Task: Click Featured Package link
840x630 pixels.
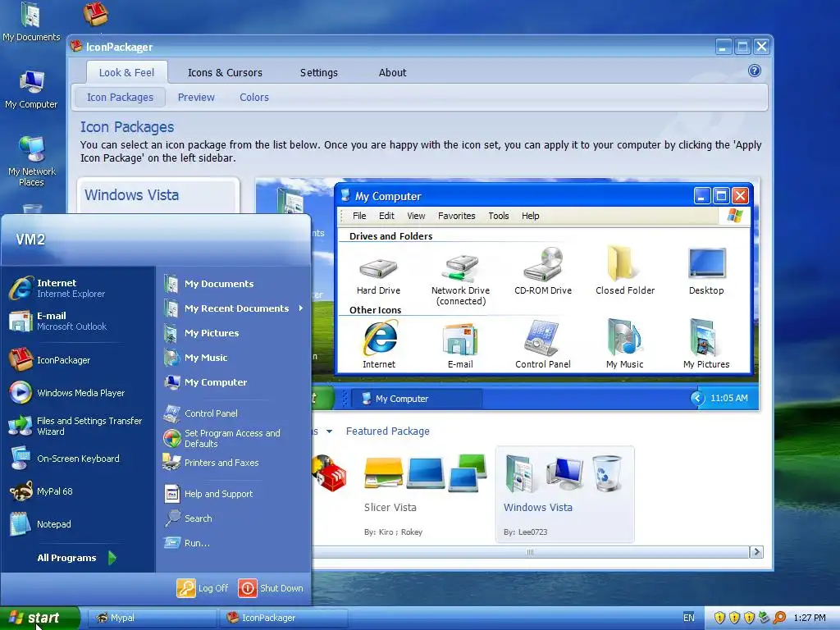Action: coord(387,431)
